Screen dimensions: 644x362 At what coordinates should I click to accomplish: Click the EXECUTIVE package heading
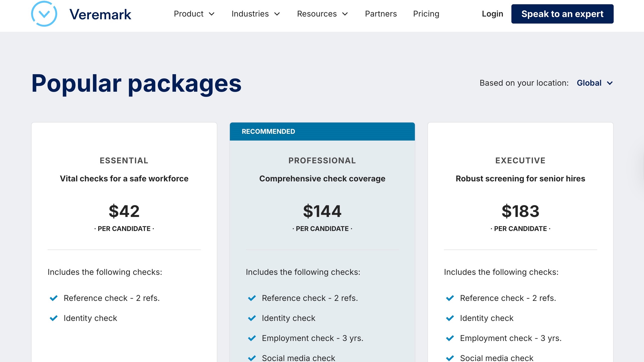[520, 160]
